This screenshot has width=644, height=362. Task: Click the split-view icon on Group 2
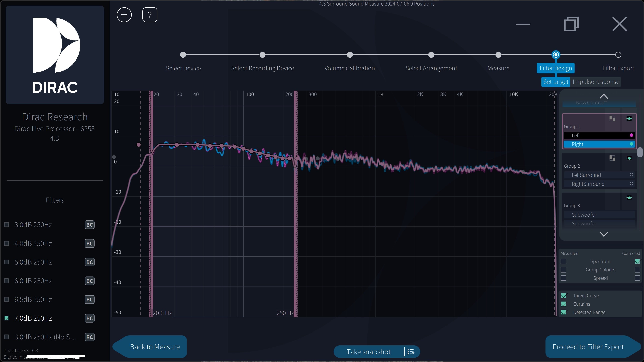click(x=612, y=158)
